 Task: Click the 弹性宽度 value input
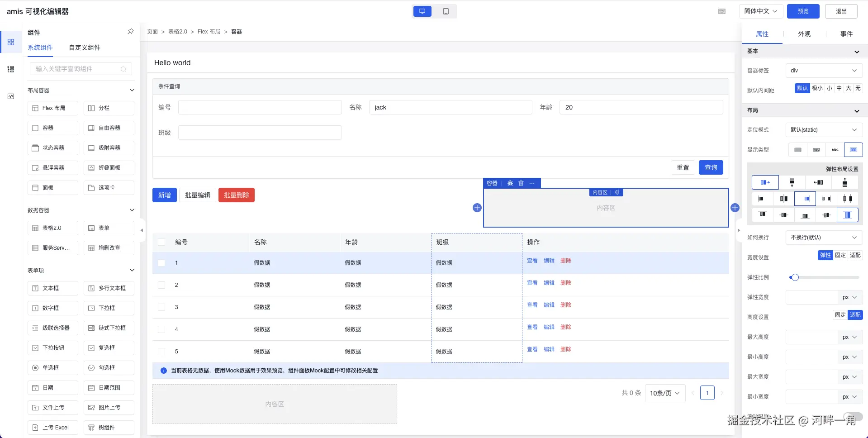[x=812, y=297]
